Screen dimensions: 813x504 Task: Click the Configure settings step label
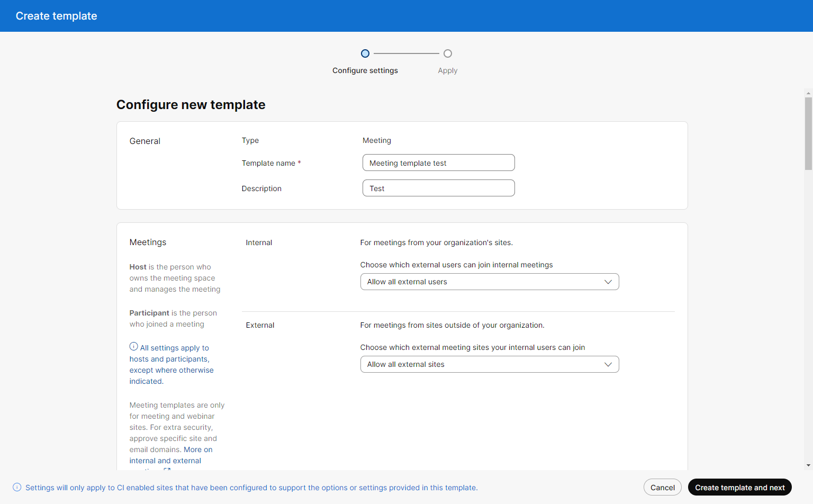pyautogui.click(x=365, y=70)
